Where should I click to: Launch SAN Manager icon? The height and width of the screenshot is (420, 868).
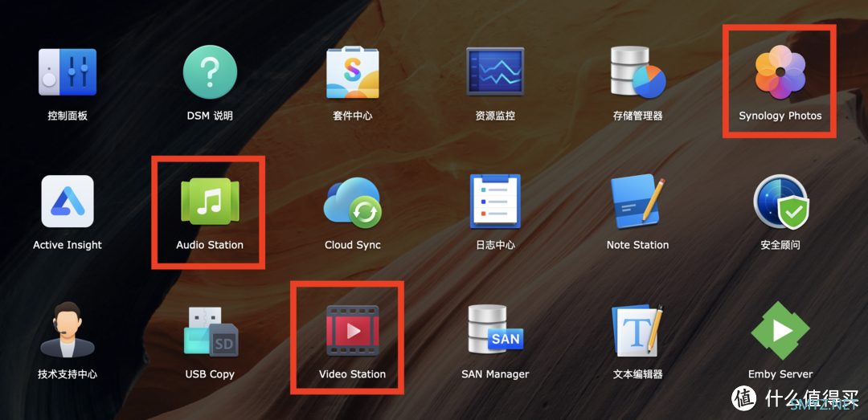point(495,330)
